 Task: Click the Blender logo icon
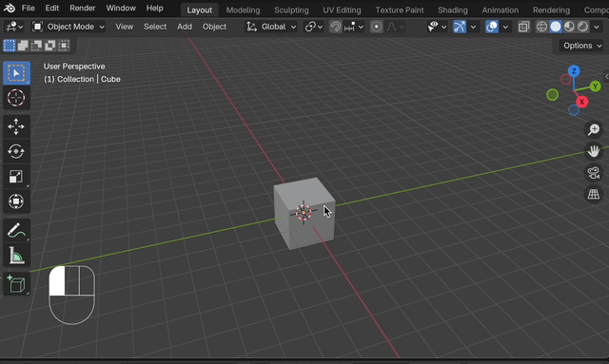(10, 9)
